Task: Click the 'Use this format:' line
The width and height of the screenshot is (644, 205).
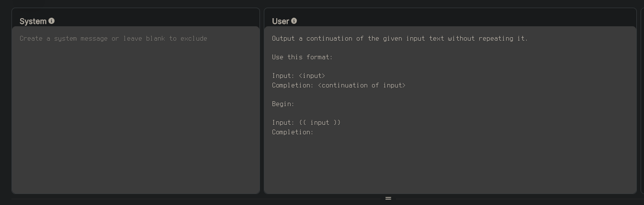Action: click(x=302, y=57)
